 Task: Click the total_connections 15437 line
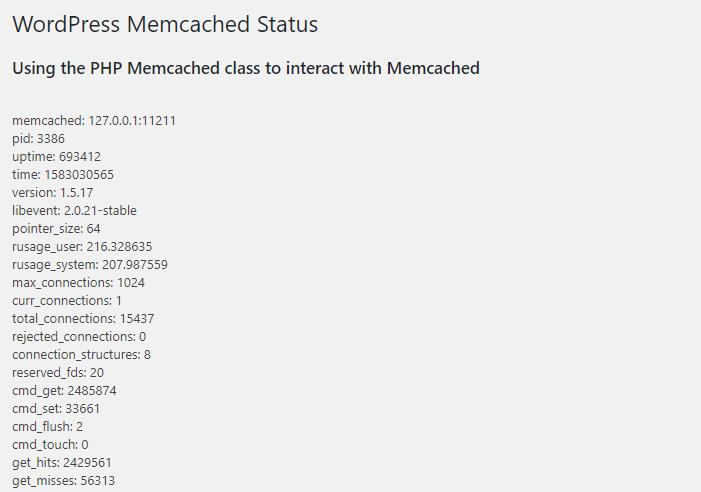83,319
